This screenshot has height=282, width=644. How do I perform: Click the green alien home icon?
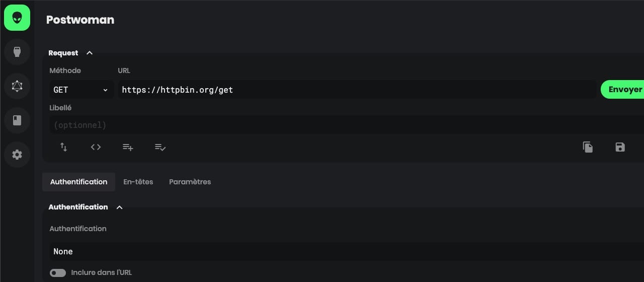pyautogui.click(x=17, y=18)
